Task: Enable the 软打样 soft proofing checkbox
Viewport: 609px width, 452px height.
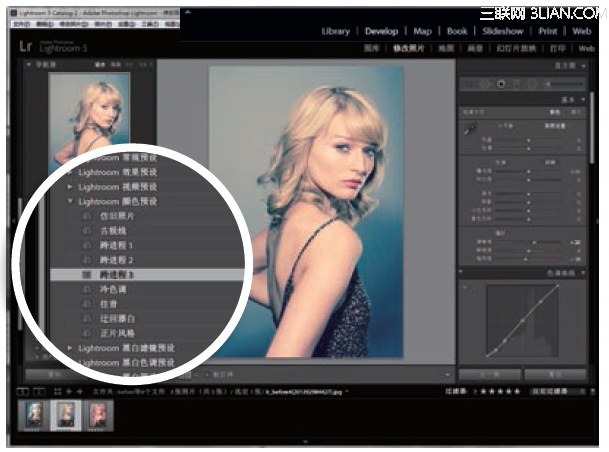Action: (x=207, y=375)
